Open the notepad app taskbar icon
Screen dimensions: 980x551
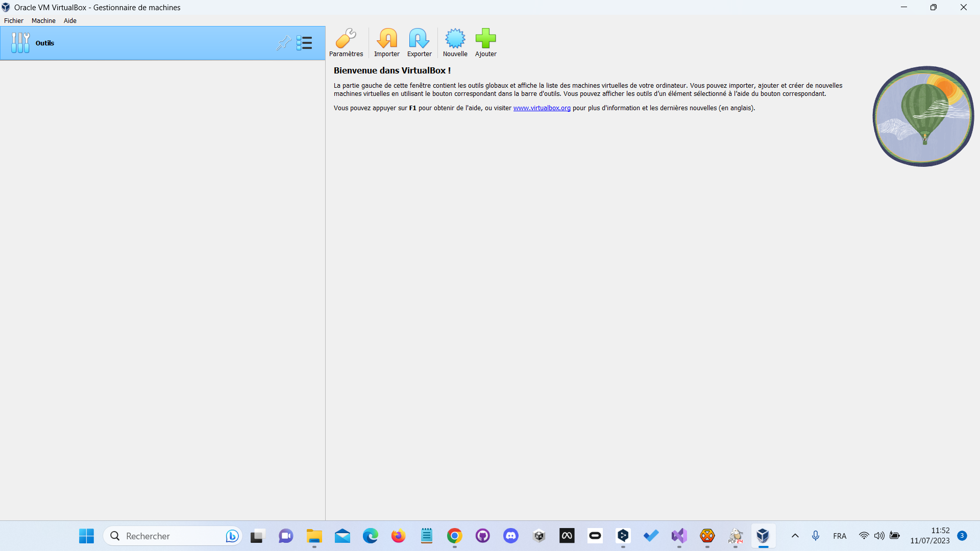426,536
